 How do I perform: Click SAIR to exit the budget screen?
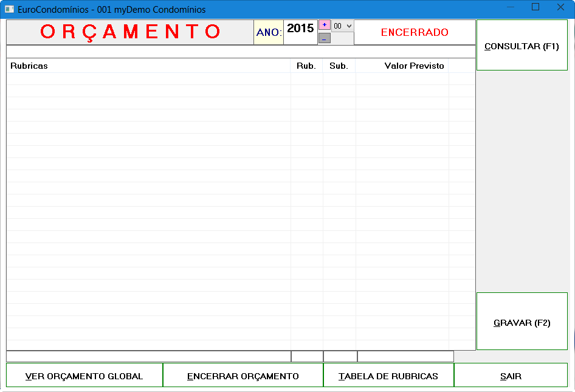[511, 376]
